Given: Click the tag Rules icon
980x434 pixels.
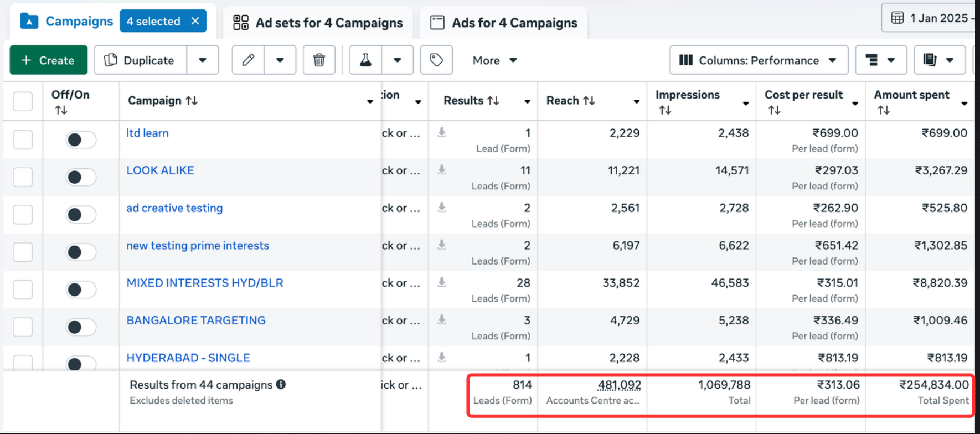Looking at the screenshot, I should [436, 60].
